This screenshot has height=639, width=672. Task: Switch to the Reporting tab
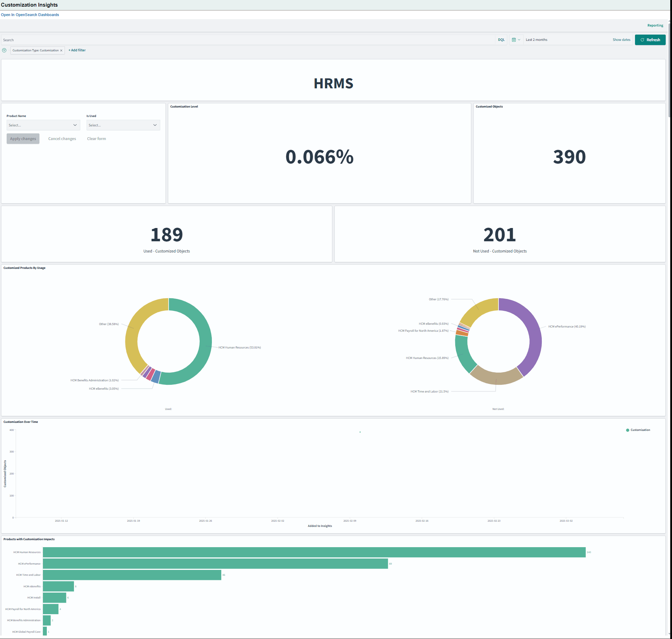coord(655,25)
